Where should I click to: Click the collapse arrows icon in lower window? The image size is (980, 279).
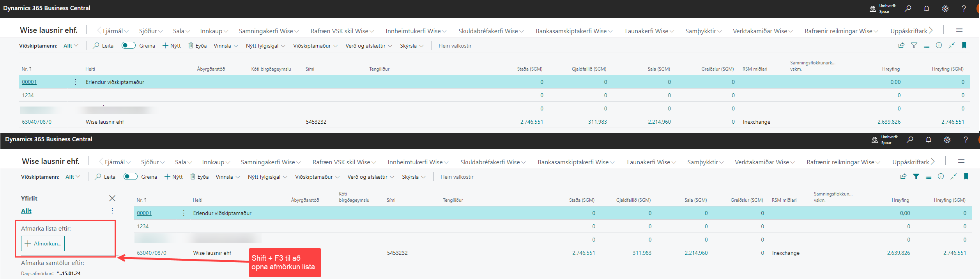pyautogui.click(x=953, y=177)
